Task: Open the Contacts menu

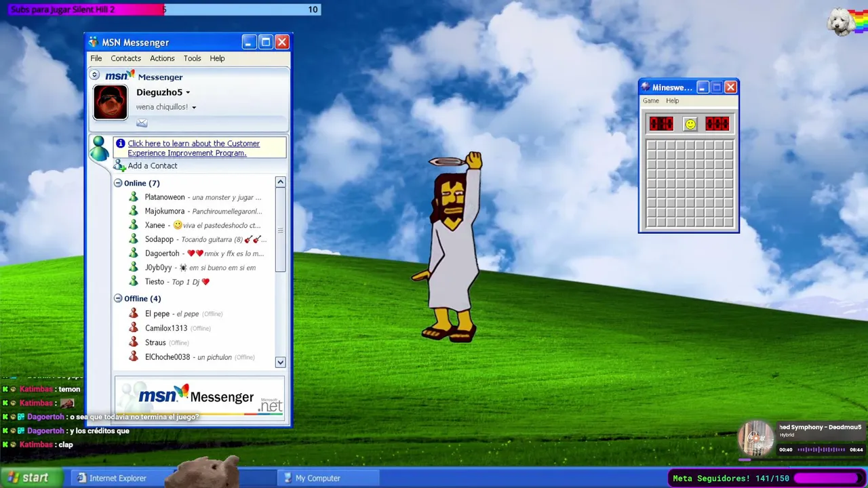Action: click(126, 58)
